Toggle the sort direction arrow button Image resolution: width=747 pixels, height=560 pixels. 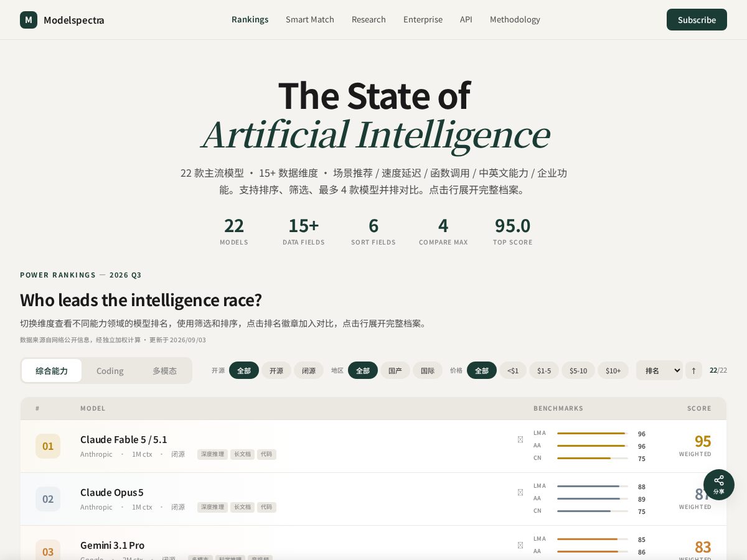tap(693, 370)
